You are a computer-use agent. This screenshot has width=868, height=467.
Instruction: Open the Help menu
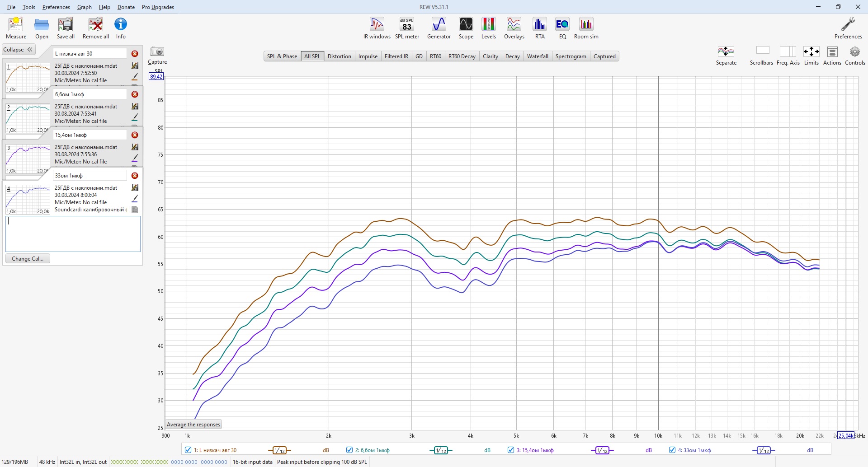tap(104, 7)
